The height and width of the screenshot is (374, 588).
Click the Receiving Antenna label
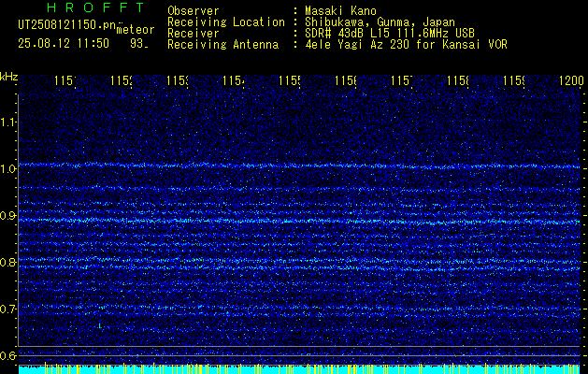pos(222,45)
